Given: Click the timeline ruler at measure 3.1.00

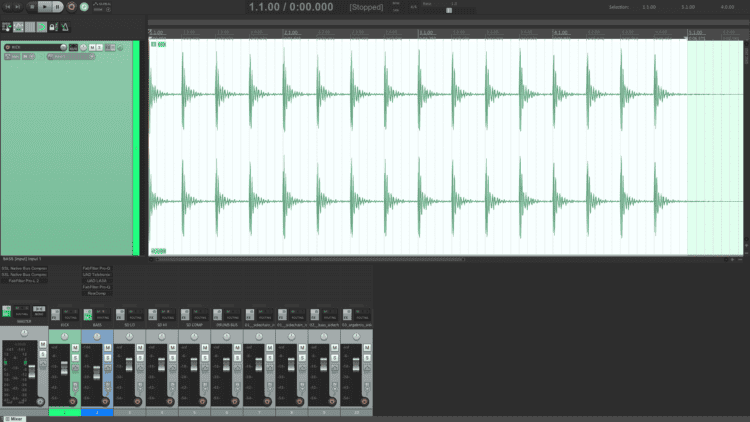Looking at the screenshot, I should pyautogui.click(x=426, y=33).
